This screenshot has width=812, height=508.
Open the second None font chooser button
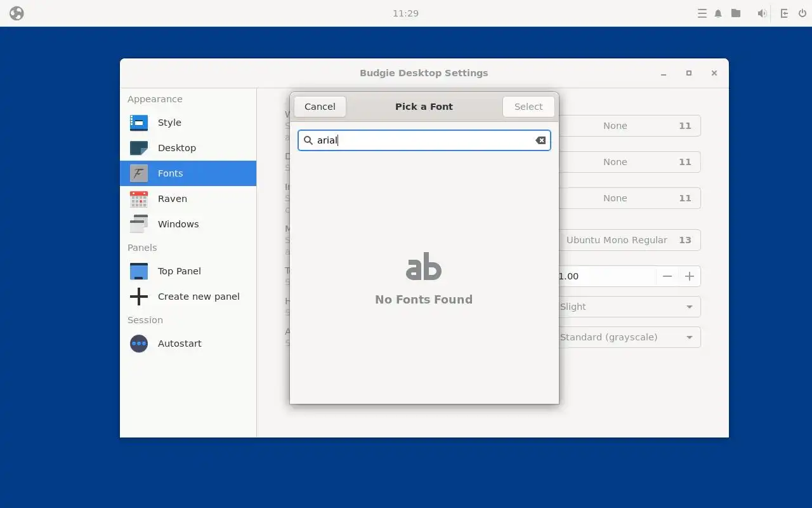(629, 162)
